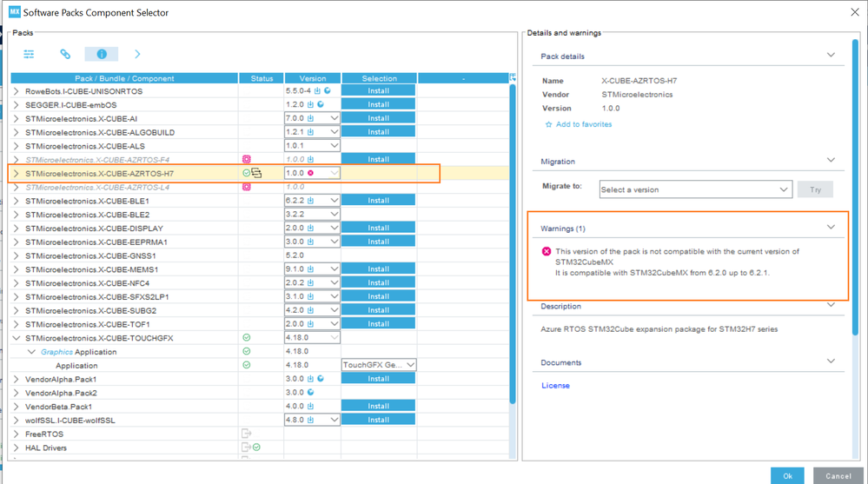Screen dimensions: 868x484
Task: Click download icon in VendorBeta.Pack1 version cell
Action: click(x=310, y=407)
